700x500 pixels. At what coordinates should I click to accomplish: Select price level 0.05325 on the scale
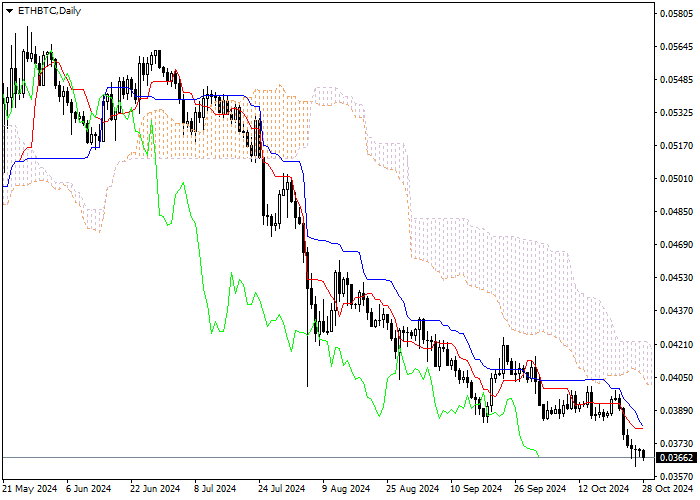click(676, 112)
